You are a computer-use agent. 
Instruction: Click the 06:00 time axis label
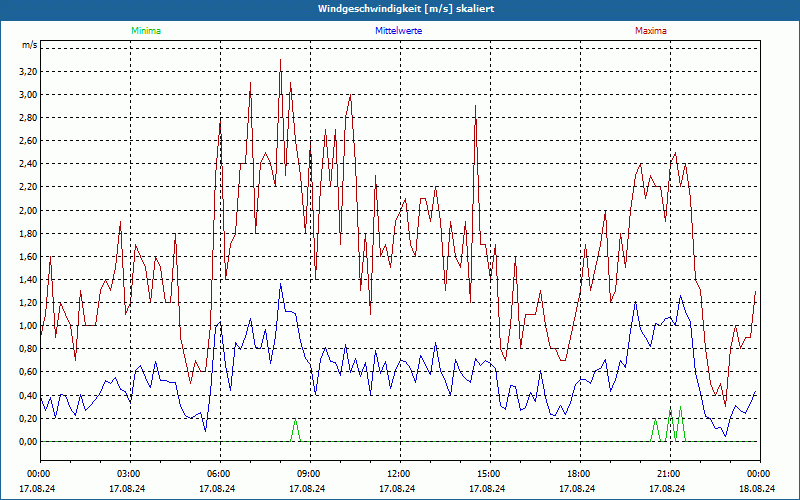pos(220,474)
